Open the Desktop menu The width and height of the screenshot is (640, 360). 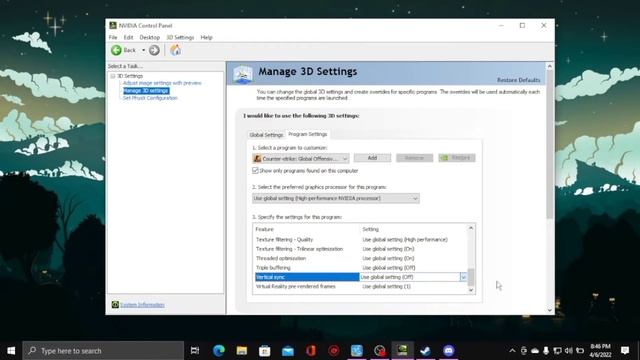point(150,37)
